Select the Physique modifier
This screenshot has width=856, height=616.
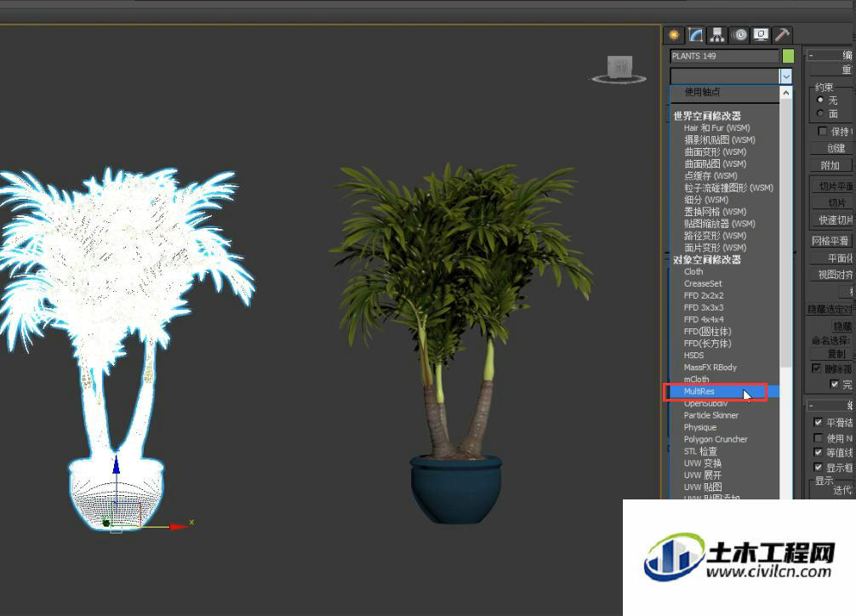[x=700, y=428]
